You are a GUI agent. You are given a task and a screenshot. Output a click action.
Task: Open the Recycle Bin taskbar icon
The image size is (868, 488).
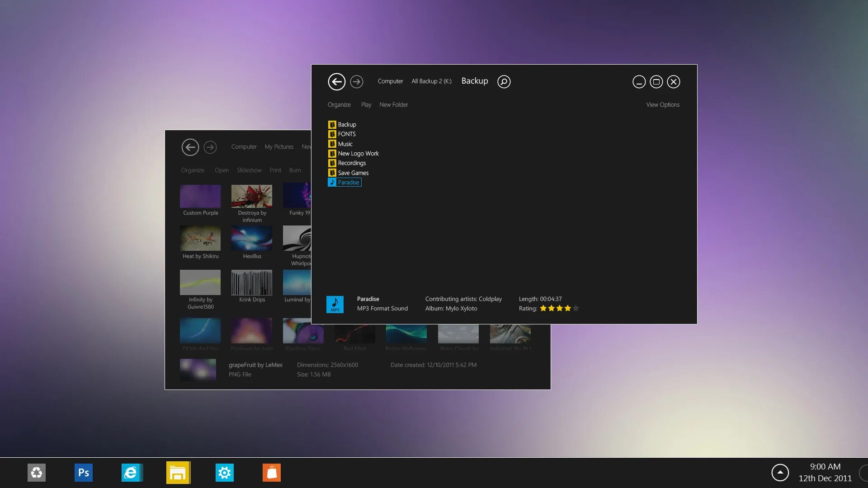(37, 473)
